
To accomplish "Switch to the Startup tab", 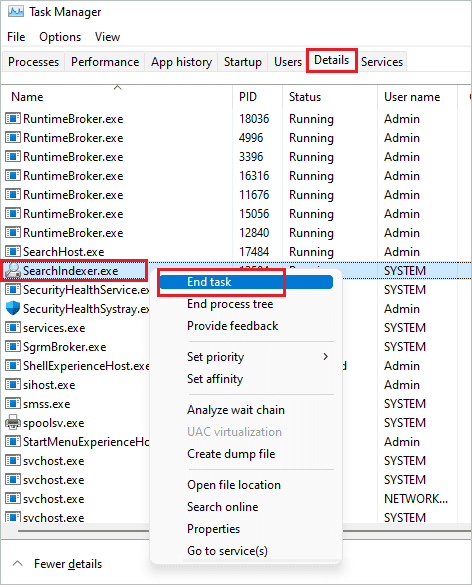I will (243, 62).
